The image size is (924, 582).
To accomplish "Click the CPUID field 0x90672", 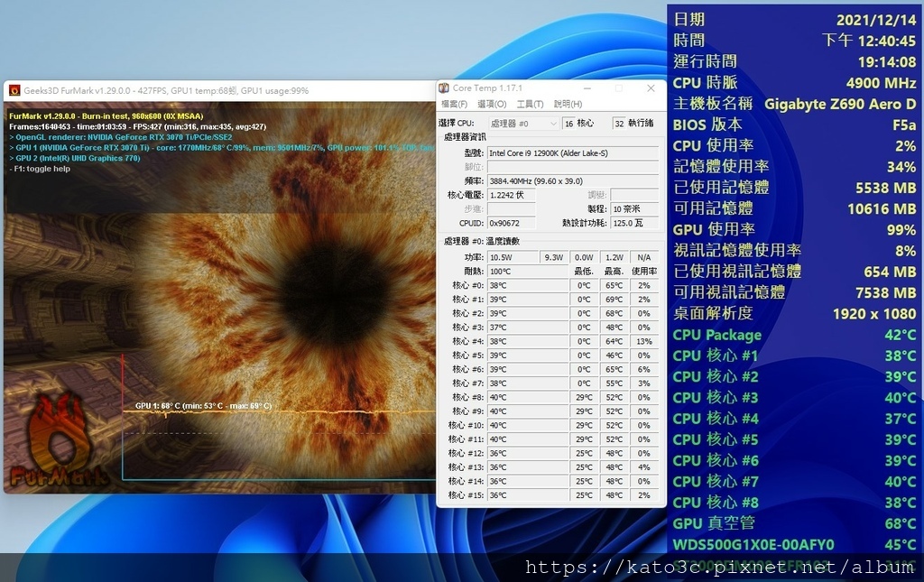I will [512, 223].
